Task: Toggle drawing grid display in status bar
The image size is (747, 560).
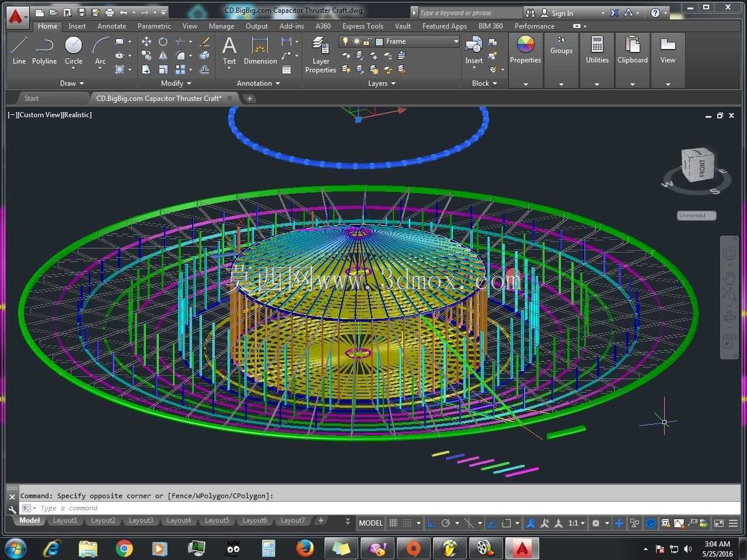Action: coord(393,523)
